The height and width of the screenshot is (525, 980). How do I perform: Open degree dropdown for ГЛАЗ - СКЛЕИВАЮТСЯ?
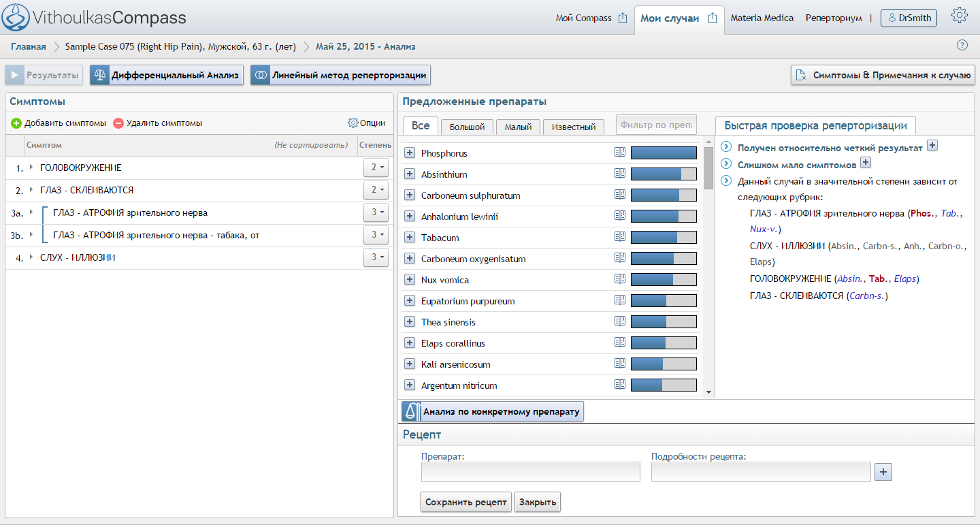click(376, 189)
